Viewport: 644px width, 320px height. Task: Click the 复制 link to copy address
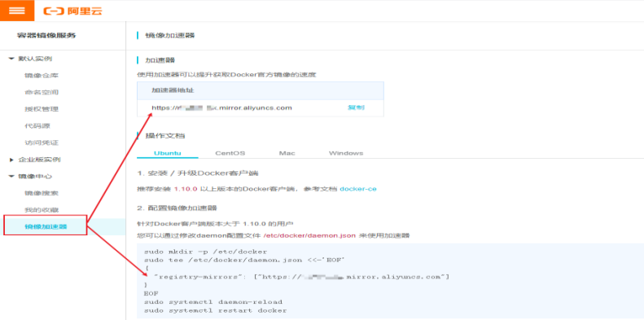[356, 108]
